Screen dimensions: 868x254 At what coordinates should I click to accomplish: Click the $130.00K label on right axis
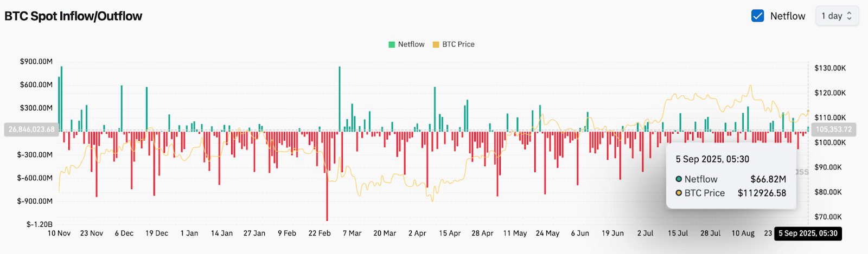point(830,68)
